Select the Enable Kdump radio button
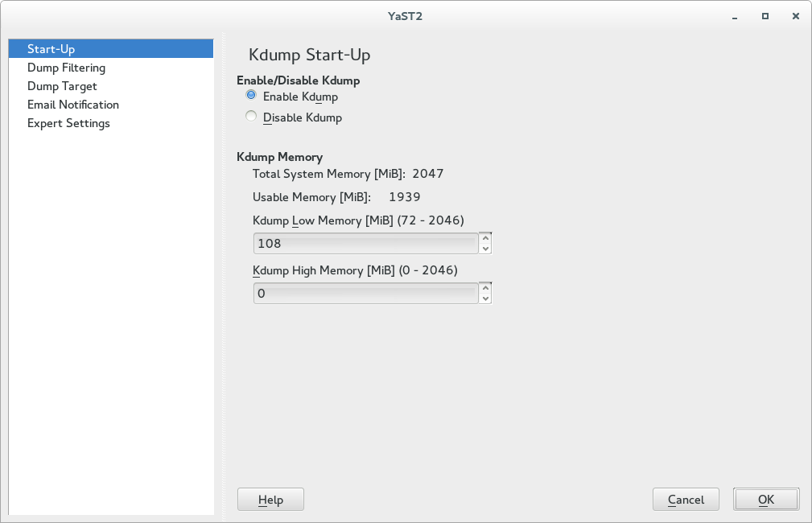This screenshot has height=523, width=812. coord(251,96)
